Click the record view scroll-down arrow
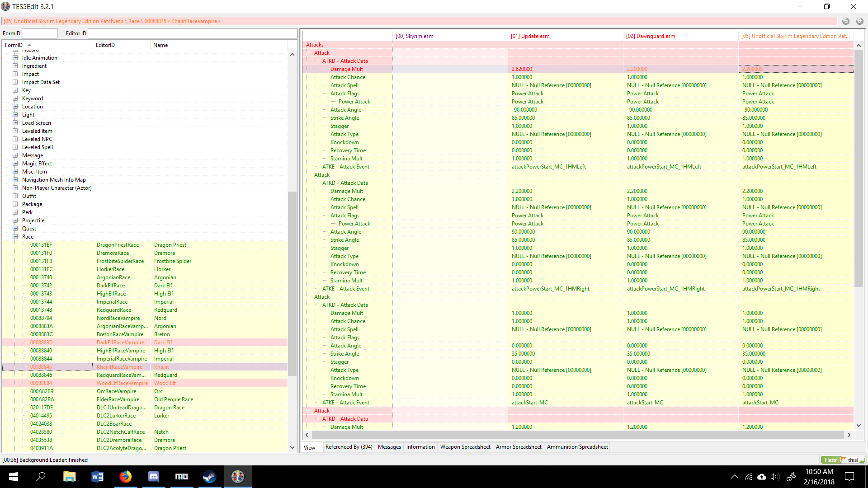 859,425
